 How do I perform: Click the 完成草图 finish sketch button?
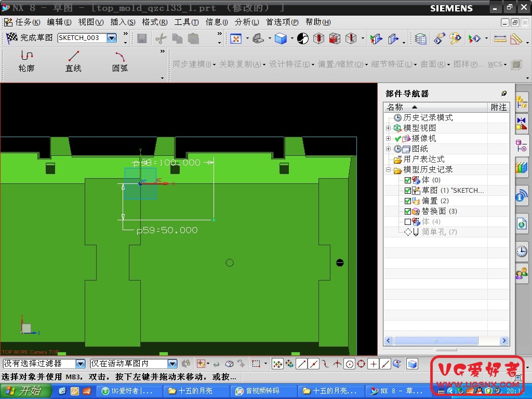[30, 37]
